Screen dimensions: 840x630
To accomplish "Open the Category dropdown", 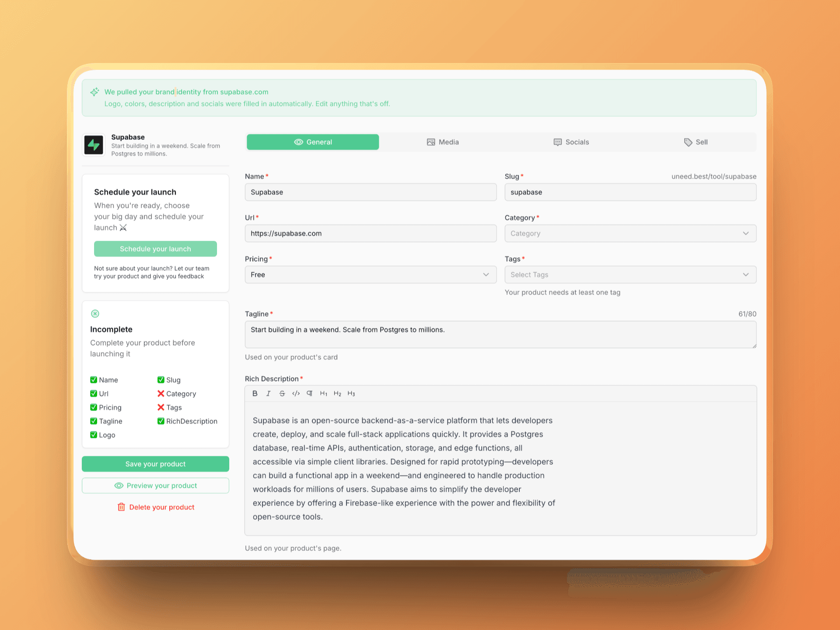I will click(630, 233).
